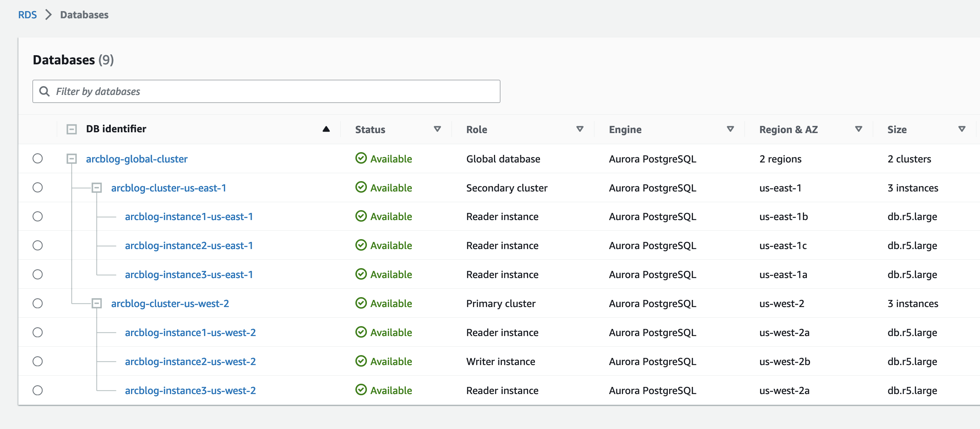Click the Region & AZ column filter triangle

[x=858, y=129]
